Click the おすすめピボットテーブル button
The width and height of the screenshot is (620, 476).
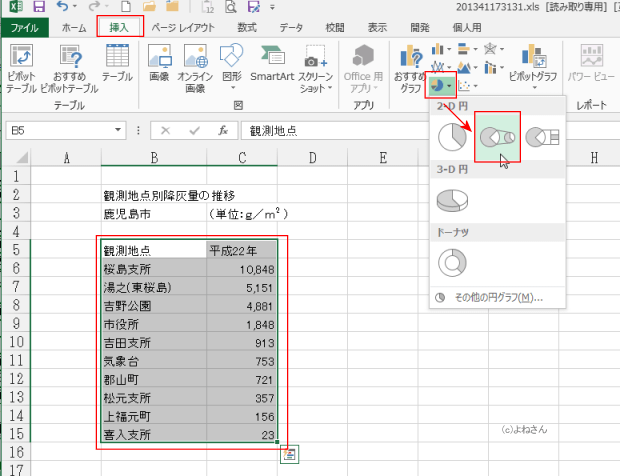pyautogui.click(x=70, y=68)
